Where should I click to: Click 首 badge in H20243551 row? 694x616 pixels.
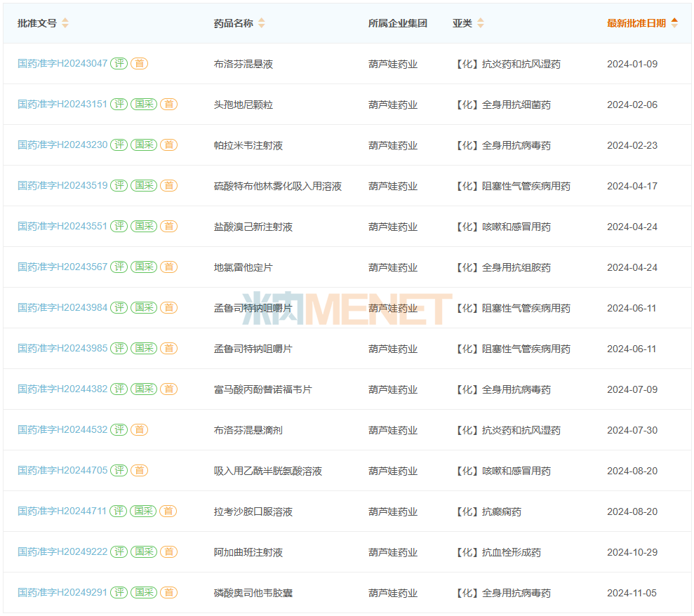point(168,227)
